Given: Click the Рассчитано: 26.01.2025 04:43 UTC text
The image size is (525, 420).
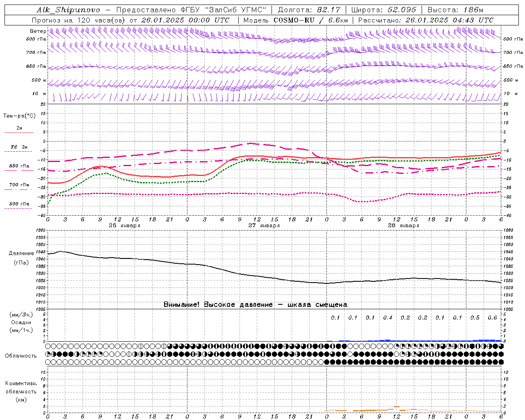Looking at the screenshot, I should (426, 20).
